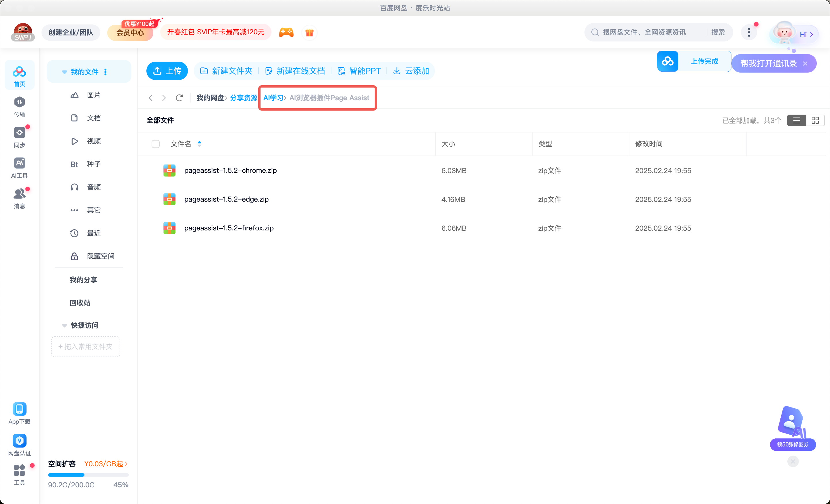
Task: Navigate to AI学习 breadcrumb
Action: tap(273, 98)
